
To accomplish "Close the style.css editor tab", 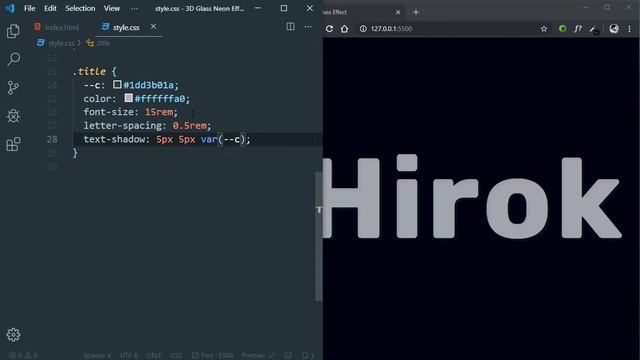I will [153, 27].
